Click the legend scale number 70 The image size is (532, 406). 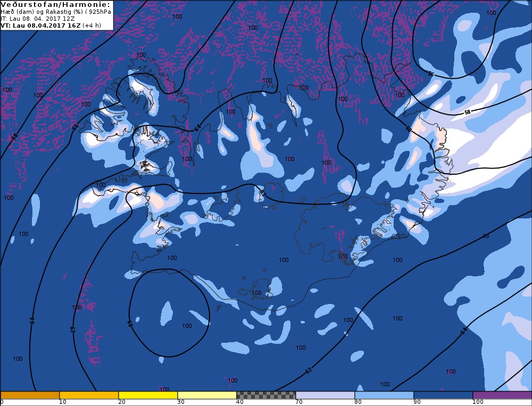click(299, 402)
